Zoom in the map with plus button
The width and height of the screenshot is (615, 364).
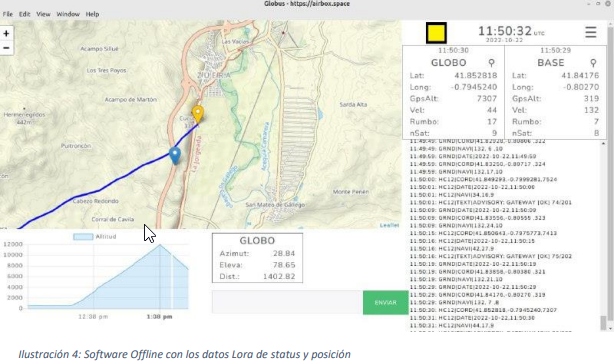6,33
